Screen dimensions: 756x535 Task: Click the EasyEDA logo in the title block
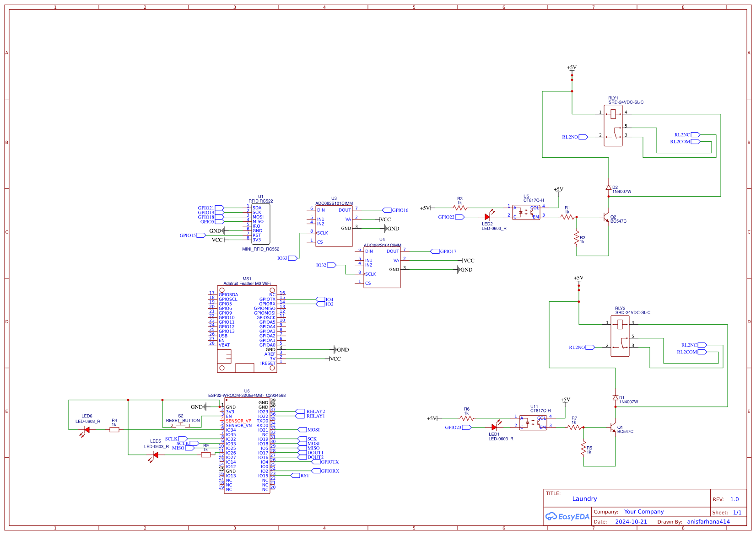coord(567,517)
